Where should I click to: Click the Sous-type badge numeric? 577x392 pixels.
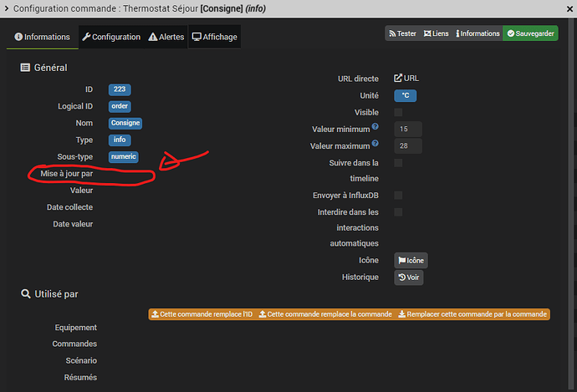[123, 156]
